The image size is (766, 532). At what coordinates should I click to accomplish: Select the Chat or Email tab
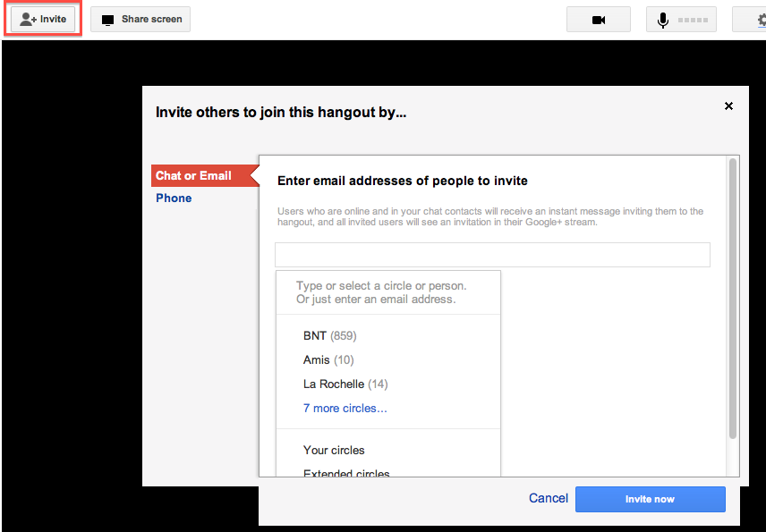(194, 176)
